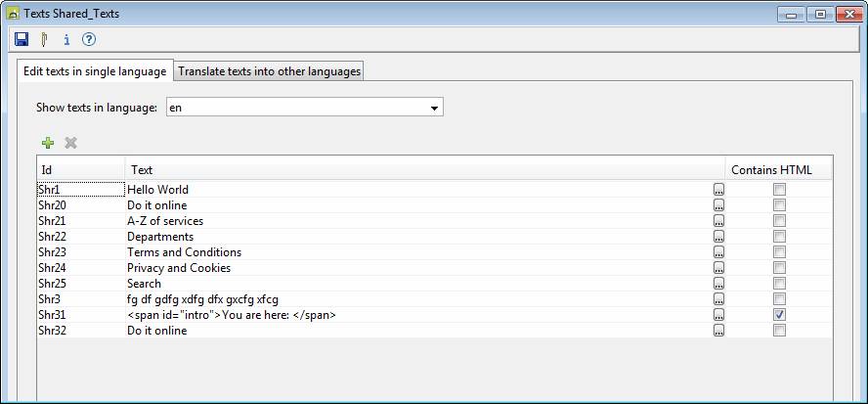Click the pin icon in the toolbar
Screen dimensions: 868x404
pyautogui.click(x=44, y=40)
